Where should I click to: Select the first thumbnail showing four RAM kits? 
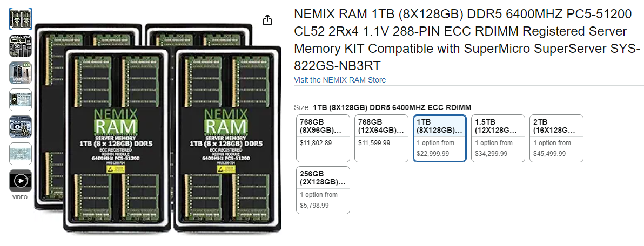(x=21, y=19)
